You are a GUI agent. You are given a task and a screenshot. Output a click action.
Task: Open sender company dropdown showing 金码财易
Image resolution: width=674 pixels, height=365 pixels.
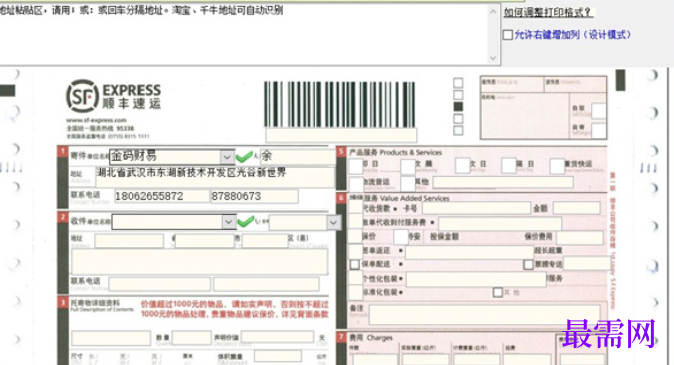coord(227,157)
